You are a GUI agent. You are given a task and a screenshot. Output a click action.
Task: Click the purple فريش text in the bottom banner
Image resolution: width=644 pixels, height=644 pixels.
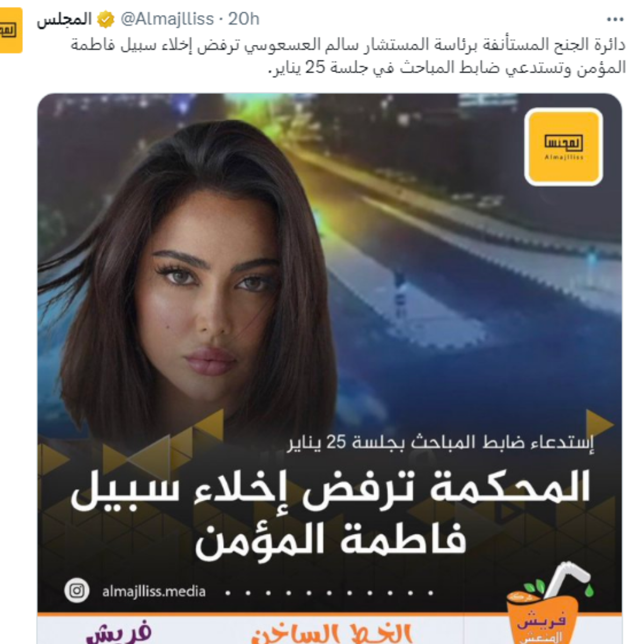click(x=119, y=633)
